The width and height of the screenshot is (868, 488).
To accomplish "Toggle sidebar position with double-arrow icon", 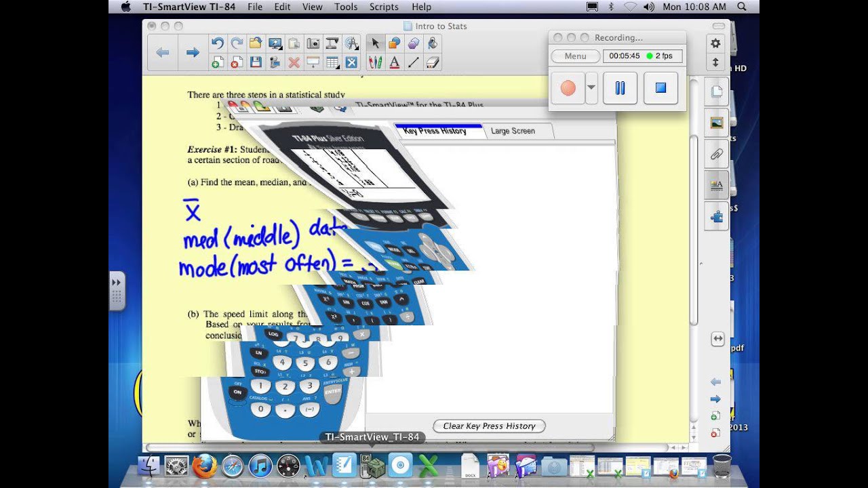I will [x=717, y=340].
